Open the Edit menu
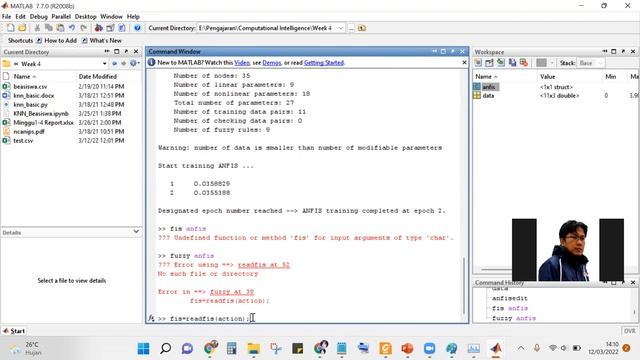The height and width of the screenshot is (360, 640). coord(20,16)
